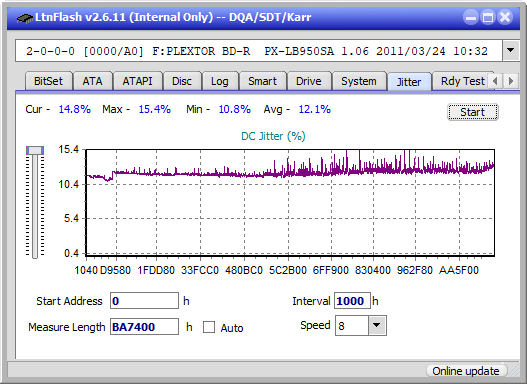Screen dimensions: 527x384
Task: Open the Smart tab
Action: tap(262, 81)
